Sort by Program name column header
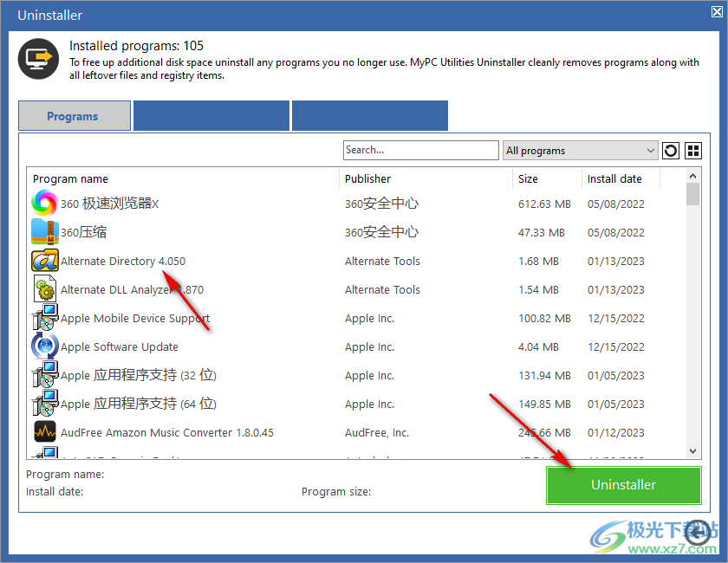The image size is (728, 563). (184, 178)
